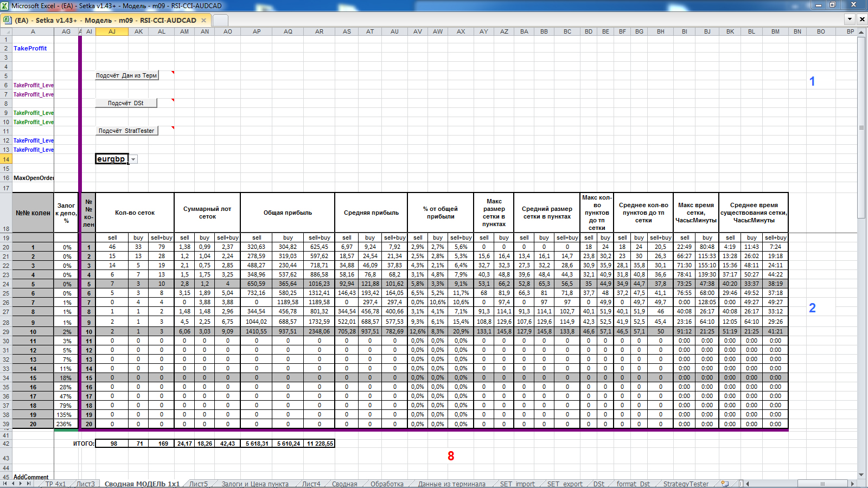Select the TakeProffit cell in row 2

point(33,48)
